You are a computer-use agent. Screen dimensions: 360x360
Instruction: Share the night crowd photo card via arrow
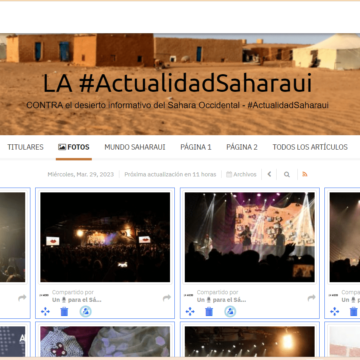click(x=167, y=298)
